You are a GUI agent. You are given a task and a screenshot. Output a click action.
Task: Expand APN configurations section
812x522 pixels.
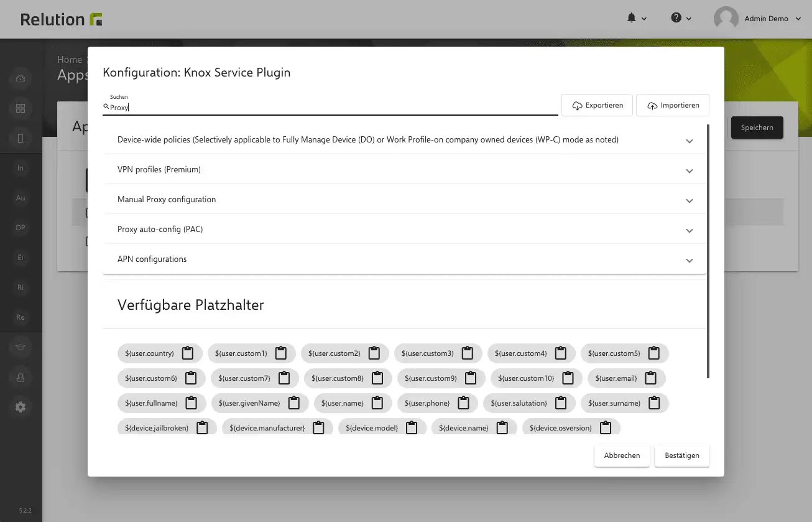click(x=405, y=259)
